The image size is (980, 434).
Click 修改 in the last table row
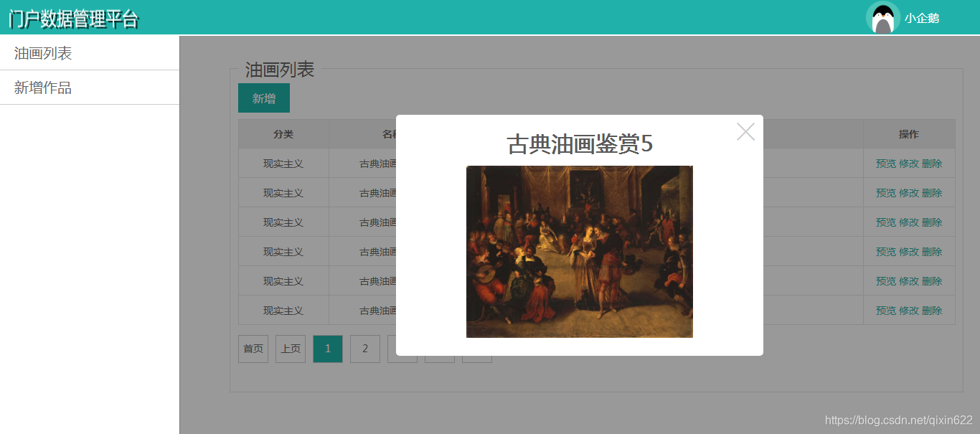[909, 311]
